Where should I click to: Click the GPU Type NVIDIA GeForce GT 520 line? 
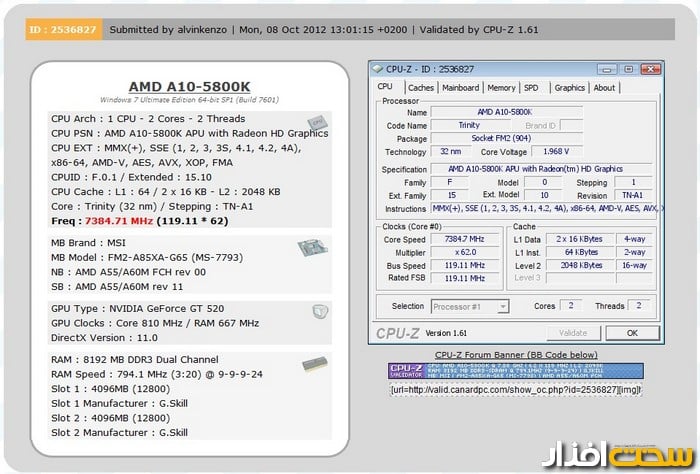[138, 308]
